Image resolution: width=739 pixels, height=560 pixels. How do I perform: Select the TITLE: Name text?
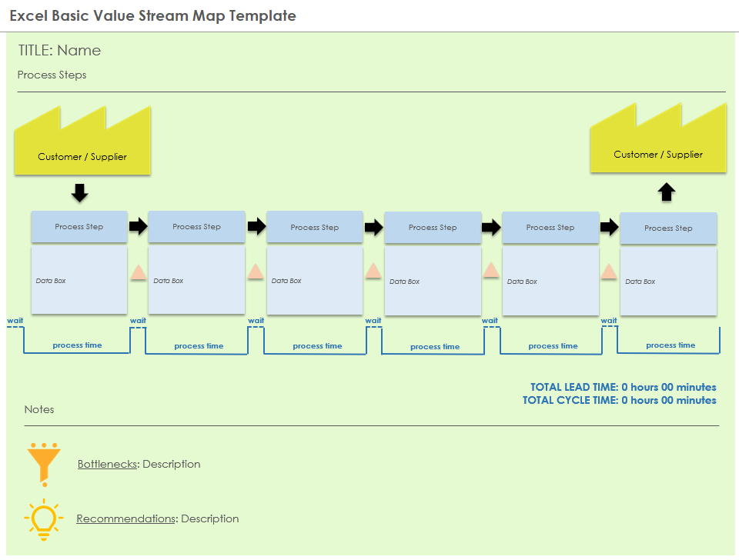[60, 51]
